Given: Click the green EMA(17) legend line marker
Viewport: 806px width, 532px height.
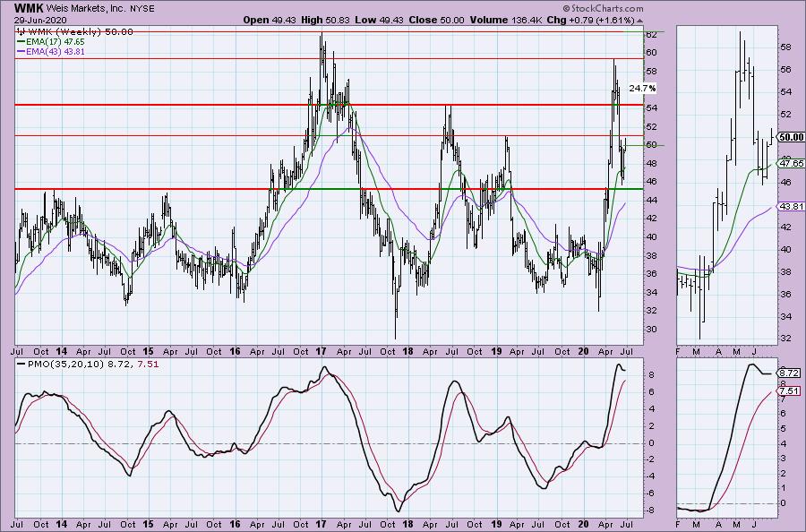Looking at the screenshot, I should [x=21, y=41].
